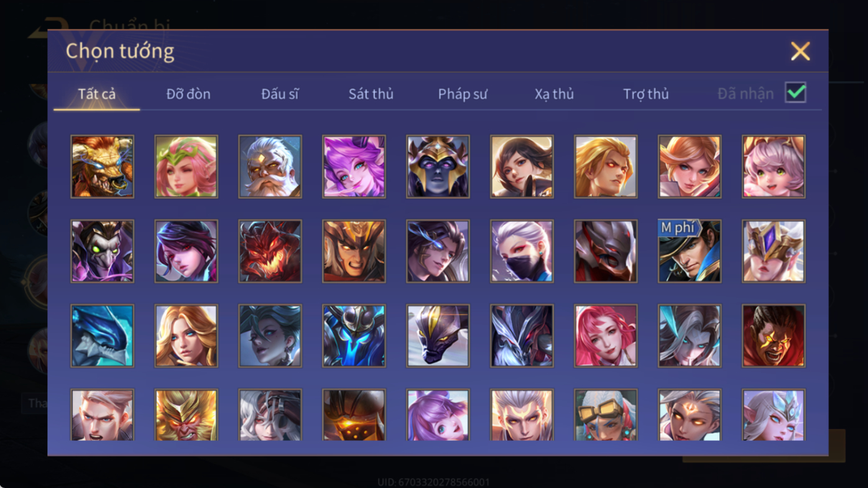Pick the hero labeled M phí
868x488 pixels.
tap(690, 251)
